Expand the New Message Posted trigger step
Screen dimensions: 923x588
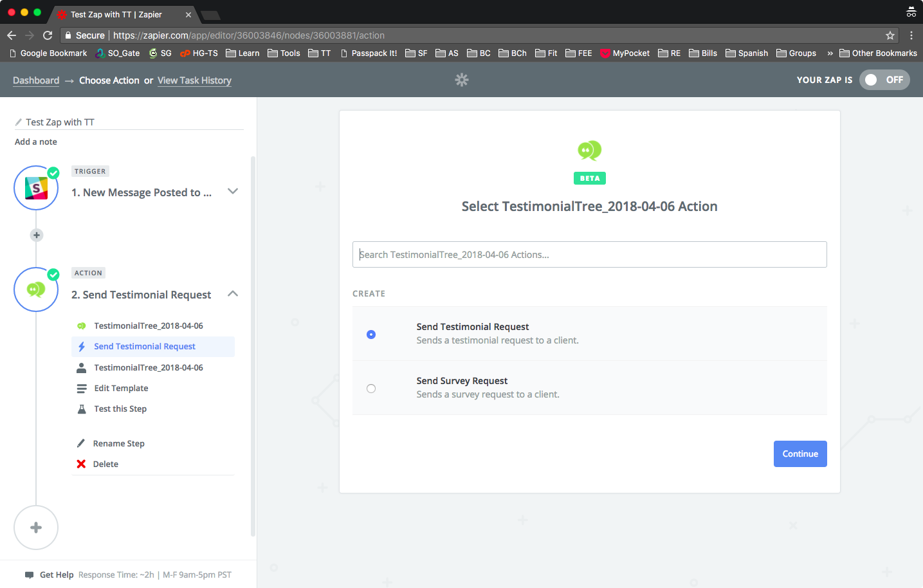coord(233,192)
